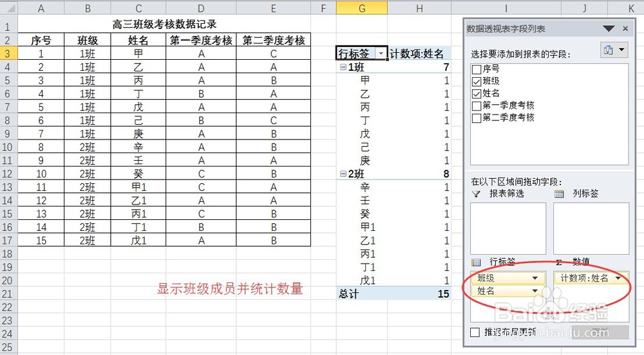Collapse the 2班 group in pivot table
This screenshot has height=355, width=644.
(x=343, y=174)
